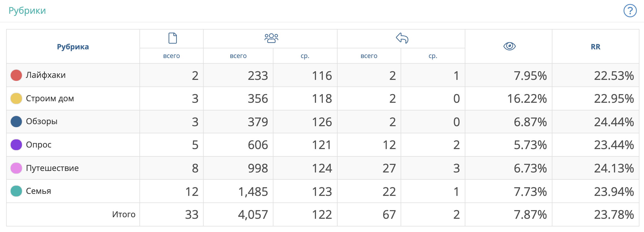Screen dimensions: 644x232
Task: Click the Итого totals row label
Action: click(x=124, y=214)
